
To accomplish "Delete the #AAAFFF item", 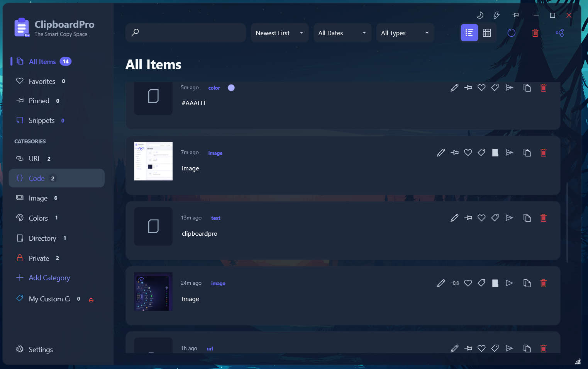I will coord(544,88).
